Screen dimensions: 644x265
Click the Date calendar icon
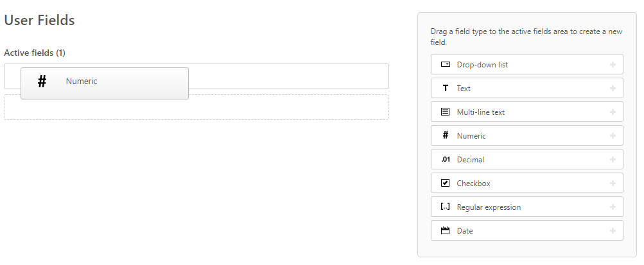tap(446, 231)
